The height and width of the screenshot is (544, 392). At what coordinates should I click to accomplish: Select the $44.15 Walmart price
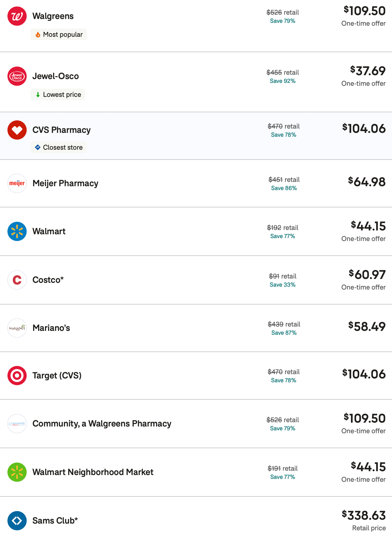(368, 226)
